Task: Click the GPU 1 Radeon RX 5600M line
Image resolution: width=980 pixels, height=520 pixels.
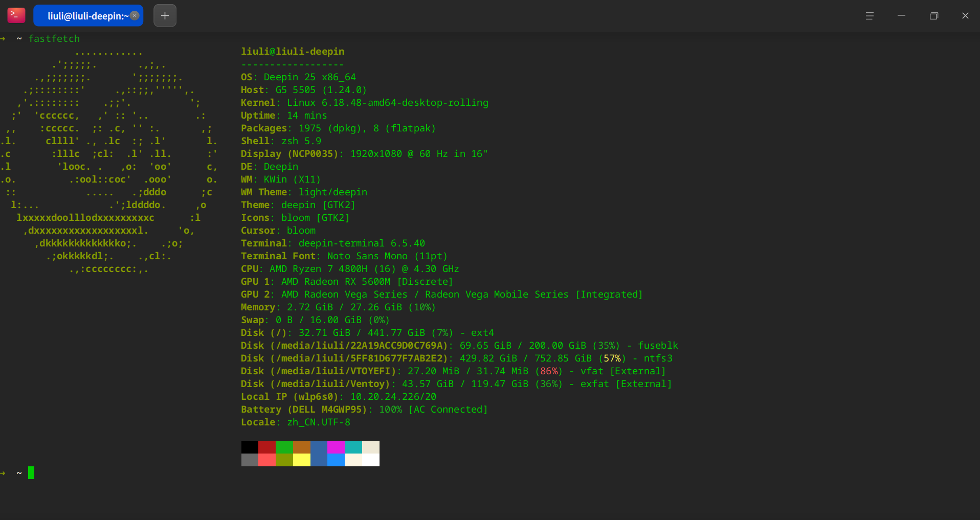Action: click(x=347, y=281)
